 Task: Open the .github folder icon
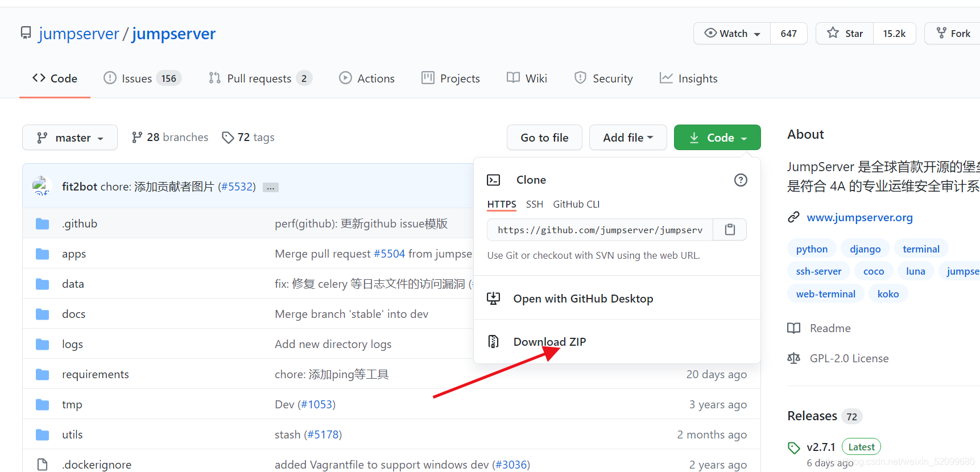42,223
